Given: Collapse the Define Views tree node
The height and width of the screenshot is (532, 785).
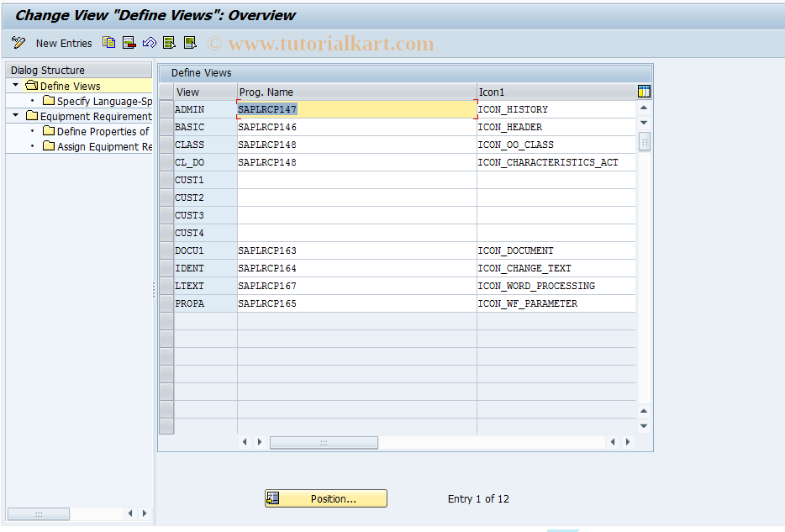Looking at the screenshot, I should click(14, 85).
